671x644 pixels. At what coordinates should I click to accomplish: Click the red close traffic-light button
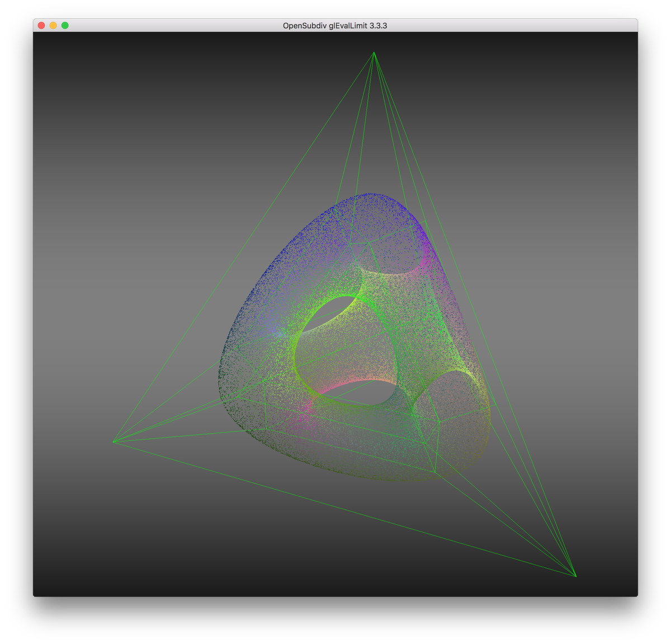41,25
